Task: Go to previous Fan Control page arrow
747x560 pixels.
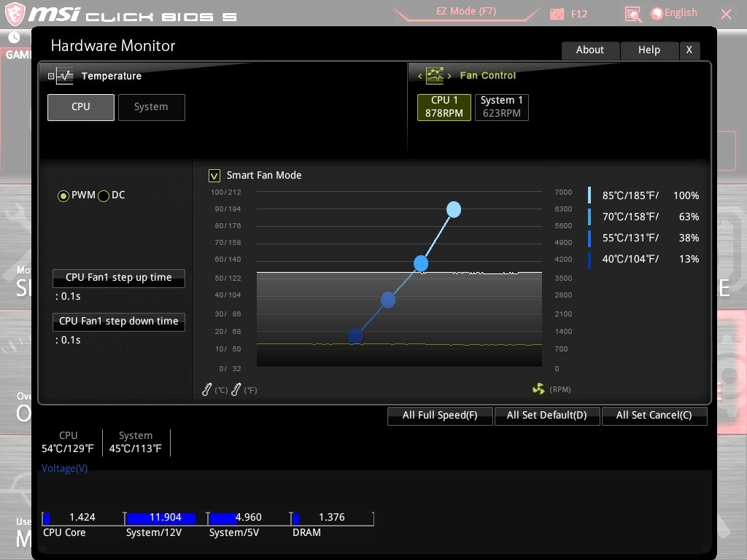Action: point(419,76)
